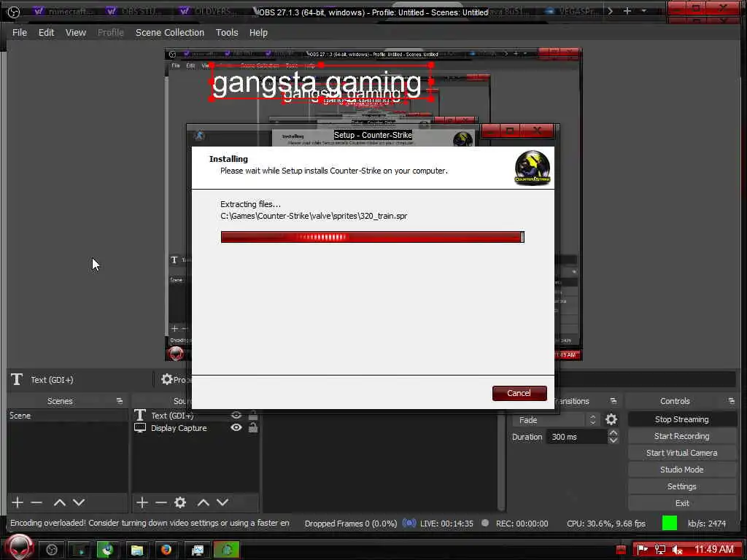
Task: Open the browser tab list dropdown arrow
Action: point(644,10)
